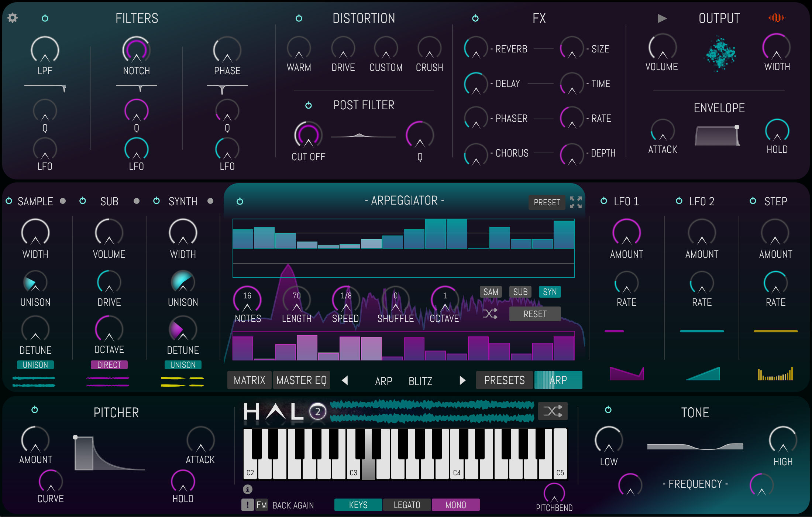Screen dimensions: 812x517
Task: Click the info icon below the keyboard
Action: coord(247,489)
